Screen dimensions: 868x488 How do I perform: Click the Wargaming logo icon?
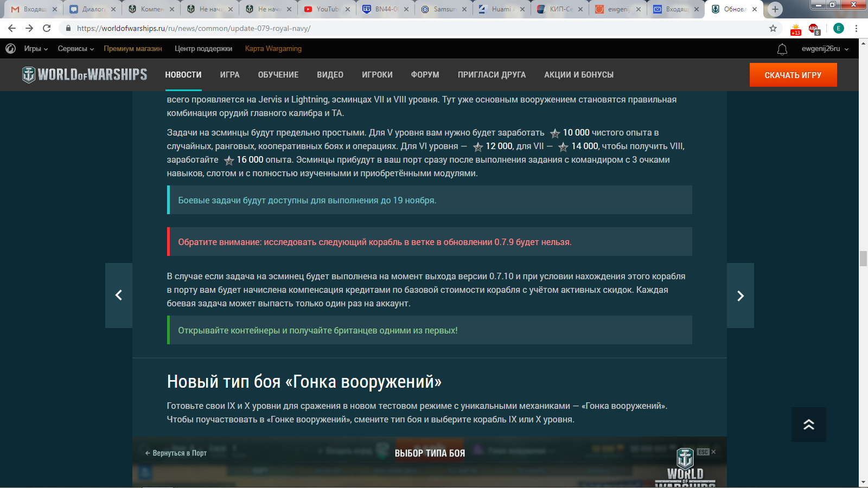(x=10, y=49)
